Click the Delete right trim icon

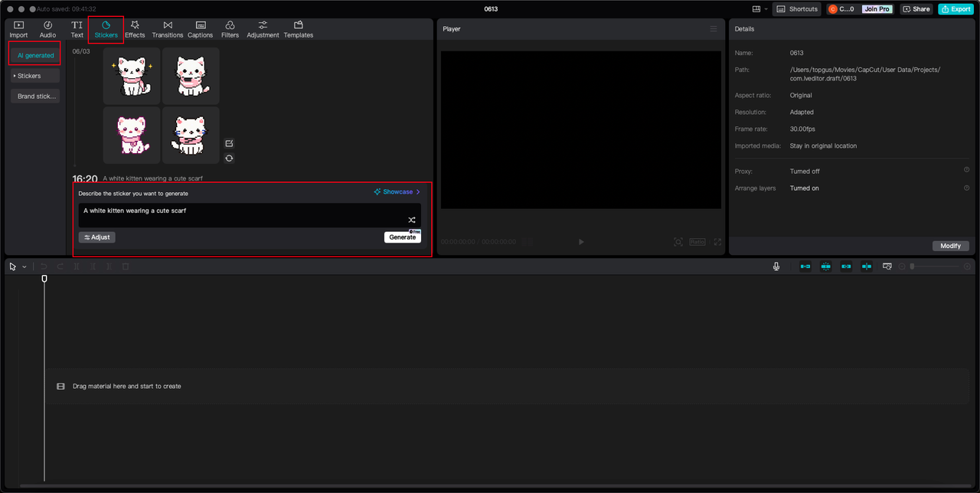pos(109,266)
